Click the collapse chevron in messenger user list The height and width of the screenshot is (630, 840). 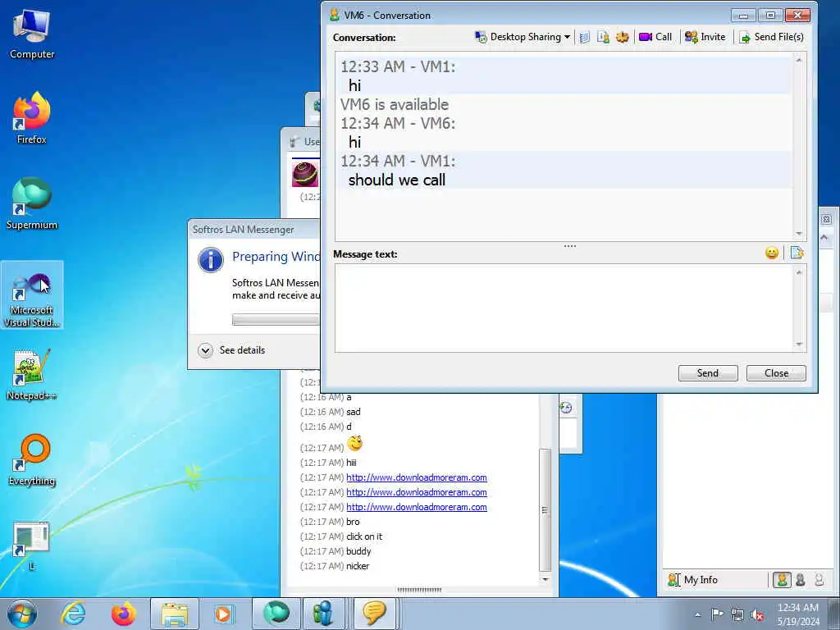[824, 237]
